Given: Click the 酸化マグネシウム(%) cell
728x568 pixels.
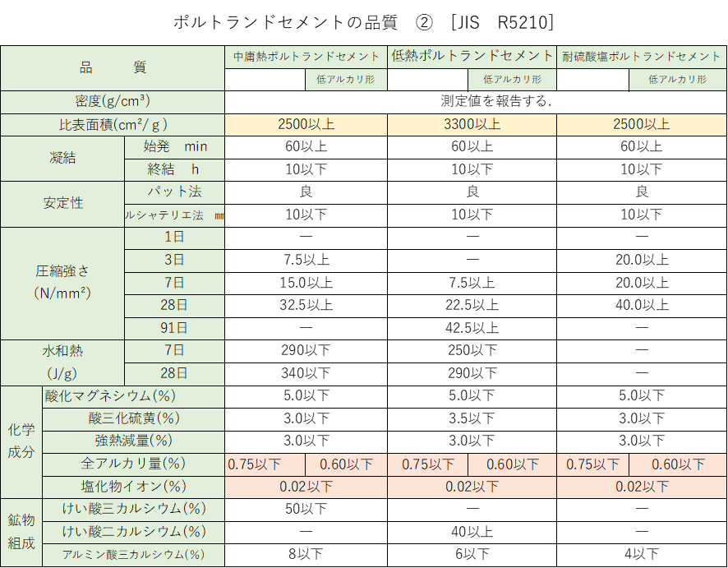Looking at the screenshot, I should (x=132, y=395).
